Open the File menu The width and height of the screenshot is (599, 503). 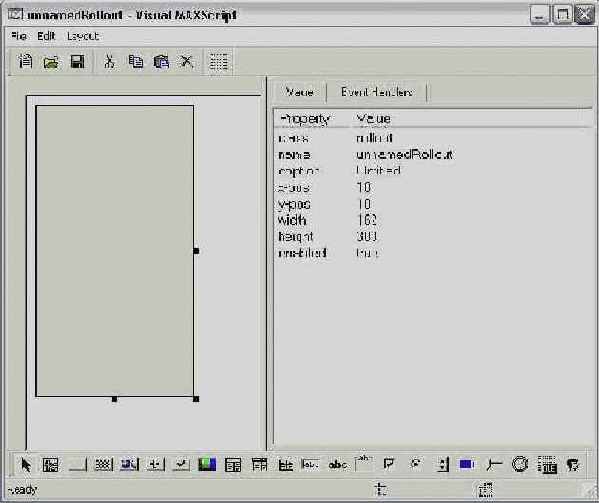(19, 36)
